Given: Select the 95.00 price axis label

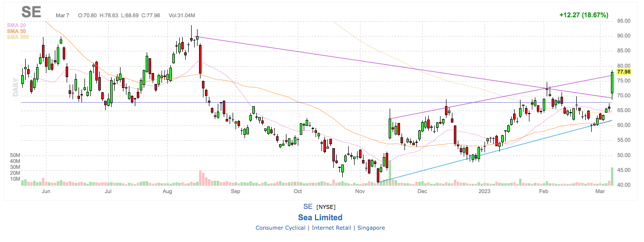Looking at the screenshot, I should (625, 21).
